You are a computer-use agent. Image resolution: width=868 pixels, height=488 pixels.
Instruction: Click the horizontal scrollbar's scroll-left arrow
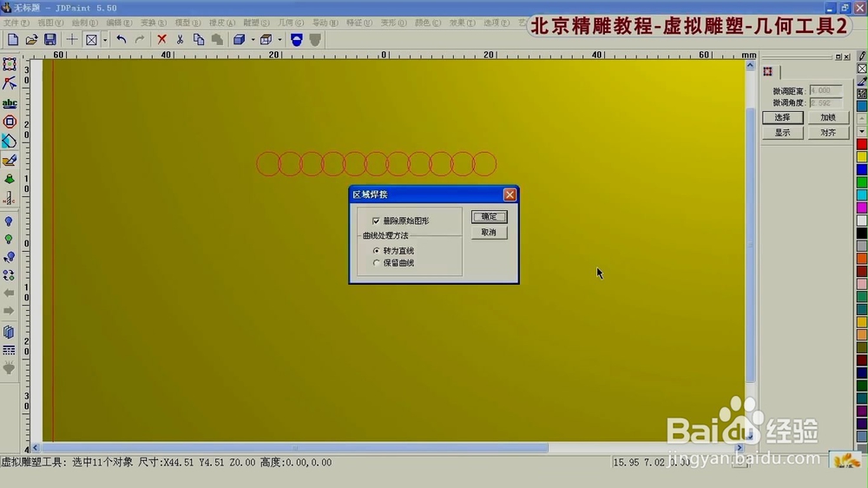(36, 447)
